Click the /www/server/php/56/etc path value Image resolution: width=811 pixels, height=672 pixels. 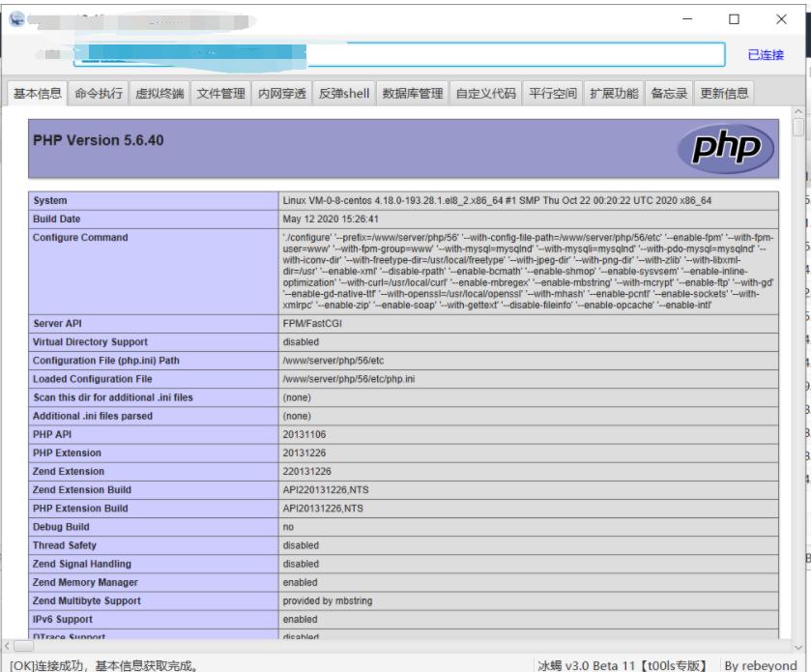tap(333, 360)
